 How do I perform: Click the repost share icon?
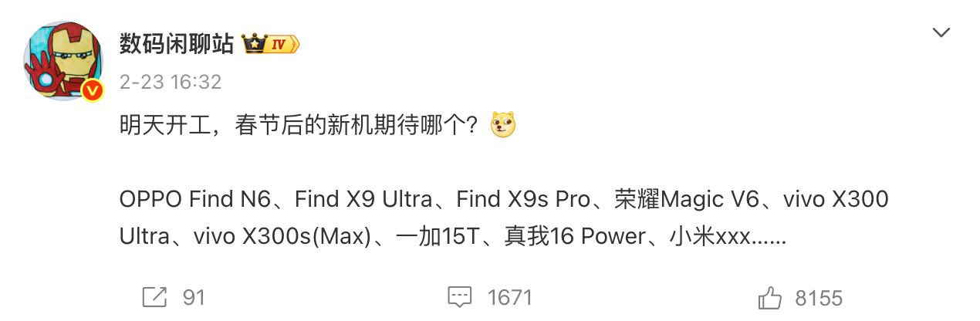(154, 297)
